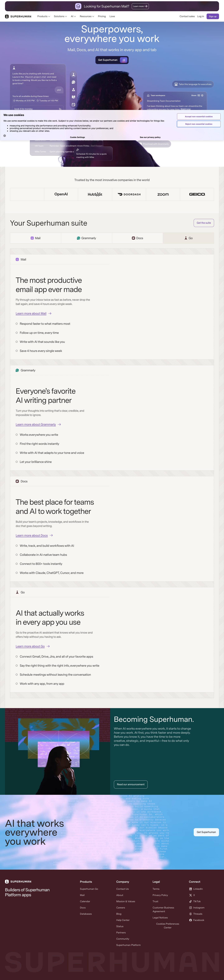Open the Instagram icon in footer
This screenshot has height=980, width=224.
click(x=191, y=908)
